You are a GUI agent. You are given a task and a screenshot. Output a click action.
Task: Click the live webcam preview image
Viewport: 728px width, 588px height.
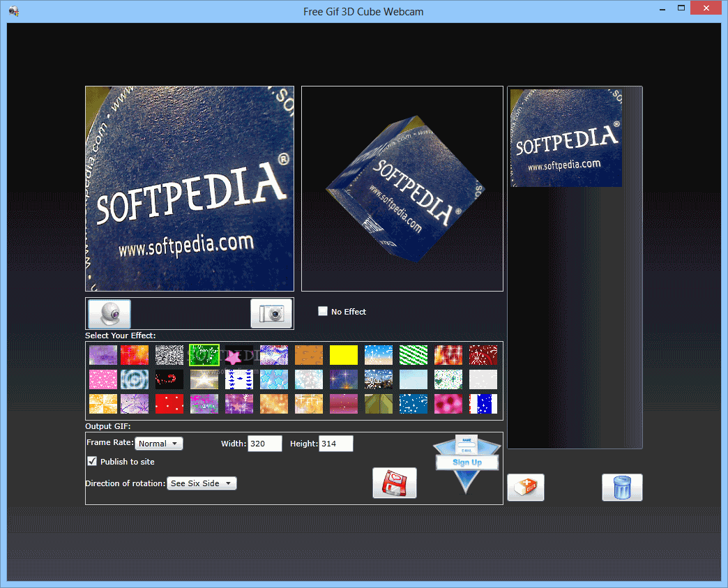point(190,188)
